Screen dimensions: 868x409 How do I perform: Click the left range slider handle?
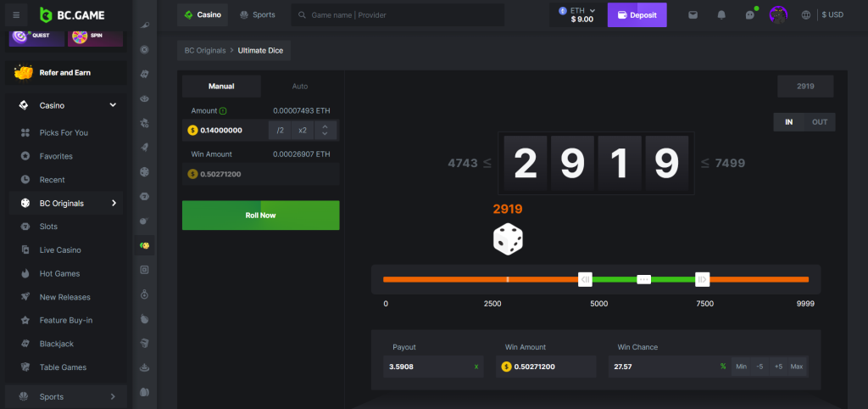click(x=585, y=279)
